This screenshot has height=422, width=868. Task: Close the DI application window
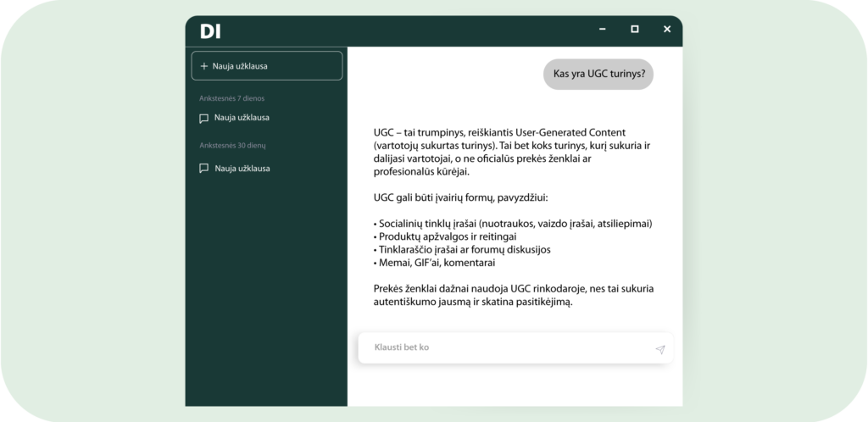click(x=667, y=30)
